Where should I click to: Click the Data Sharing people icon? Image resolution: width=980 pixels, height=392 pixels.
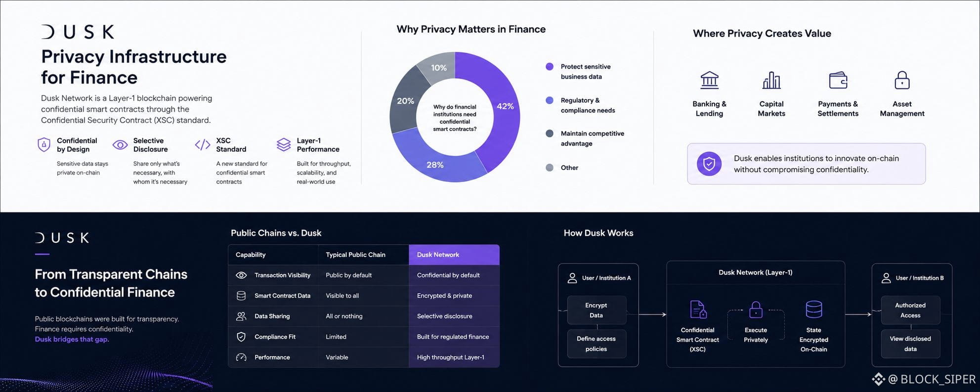pyautogui.click(x=241, y=316)
